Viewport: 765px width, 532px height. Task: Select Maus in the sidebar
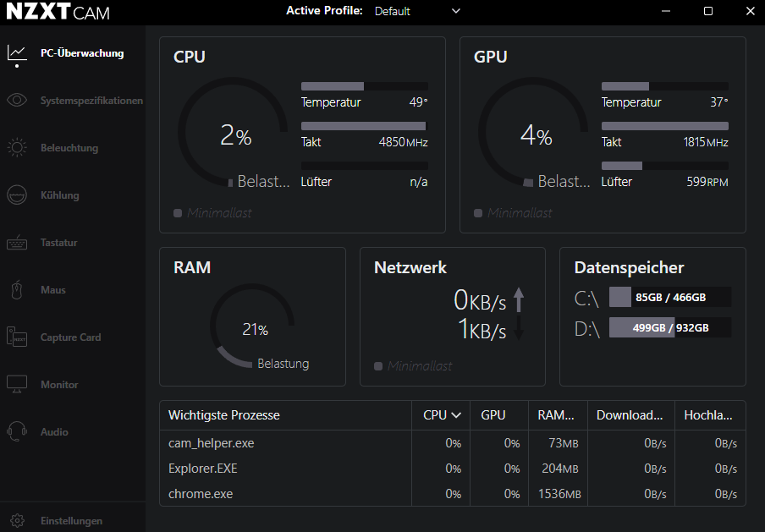pos(52,289)
